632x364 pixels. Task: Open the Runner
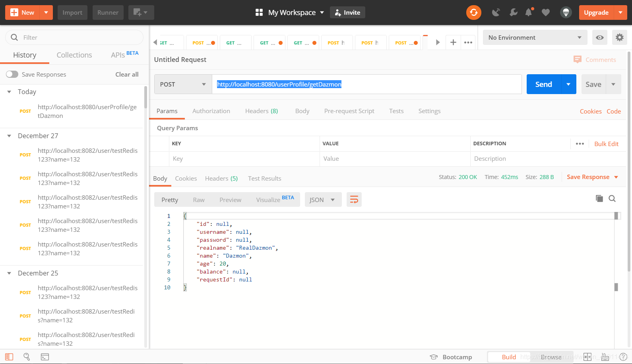(108, 13)
